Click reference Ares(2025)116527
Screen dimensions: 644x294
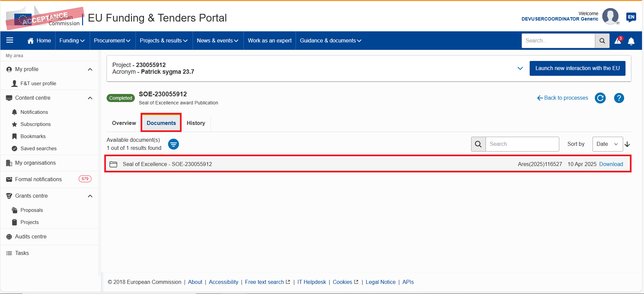point(540,164)
